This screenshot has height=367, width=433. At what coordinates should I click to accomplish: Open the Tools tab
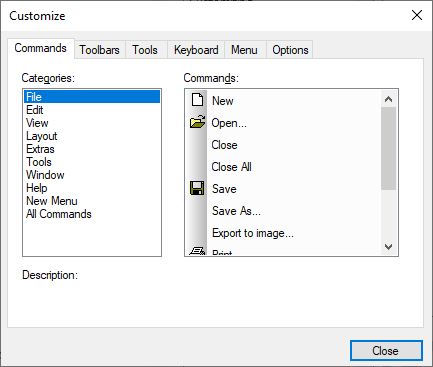click(x=145, y=50)
